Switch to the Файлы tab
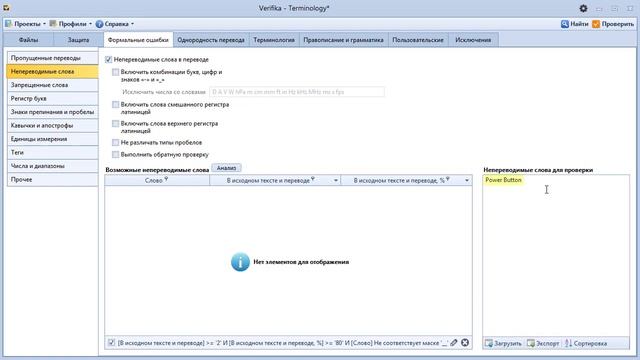The width and height of the screenshot is (640, 360). [x=28, y=40]
